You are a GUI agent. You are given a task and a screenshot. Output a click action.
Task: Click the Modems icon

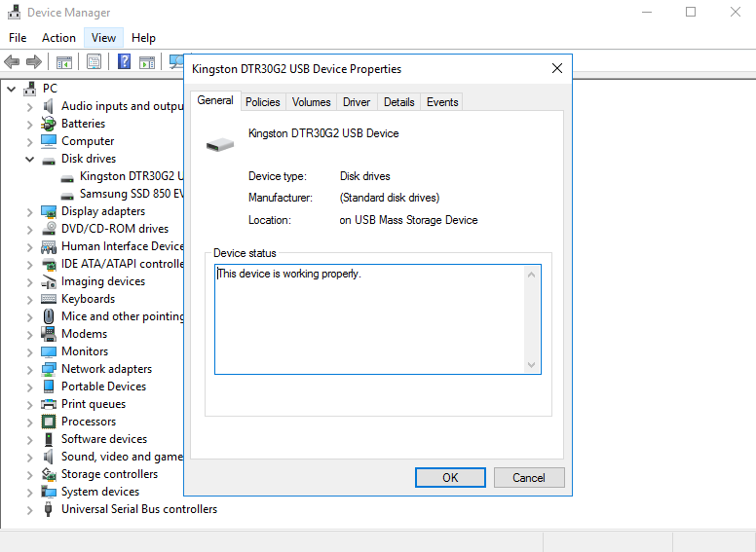(48, 334)
